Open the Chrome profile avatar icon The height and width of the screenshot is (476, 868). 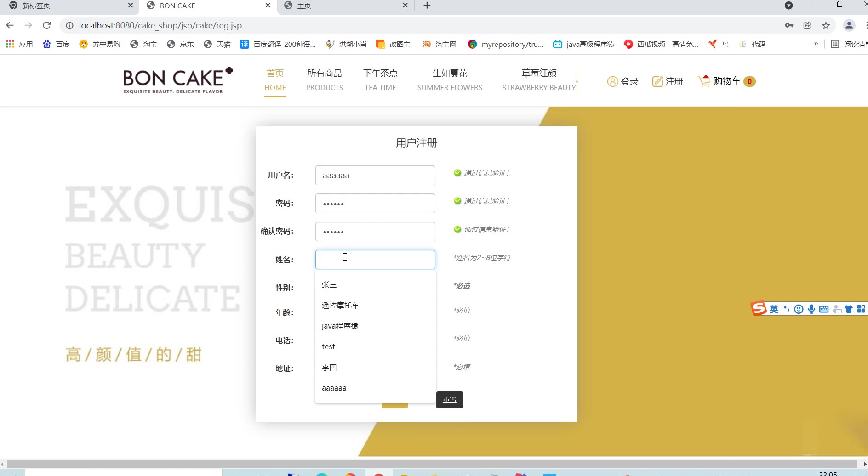849,26
